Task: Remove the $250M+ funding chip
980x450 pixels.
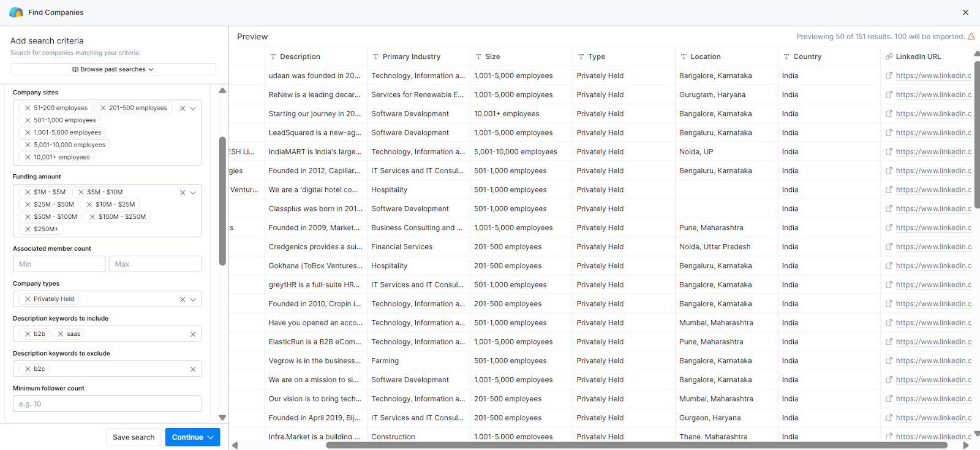Action: point(28,229)
